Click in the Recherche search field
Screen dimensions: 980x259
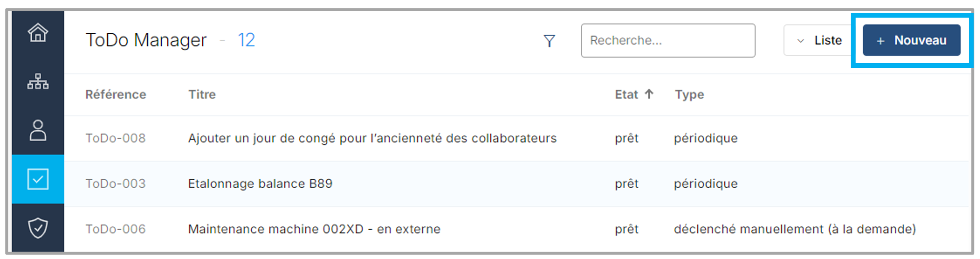point(668,41)
